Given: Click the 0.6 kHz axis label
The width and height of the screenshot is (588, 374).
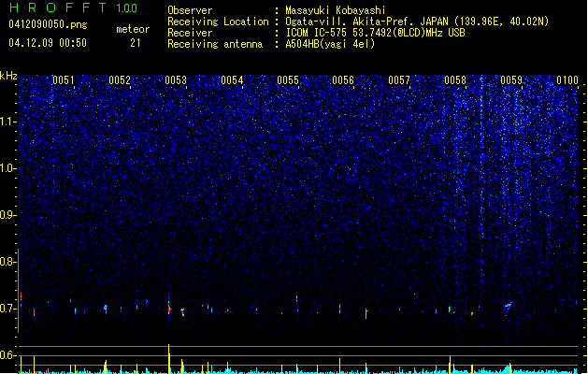Looking at the screenshot, I should click(x=7, y=355).
